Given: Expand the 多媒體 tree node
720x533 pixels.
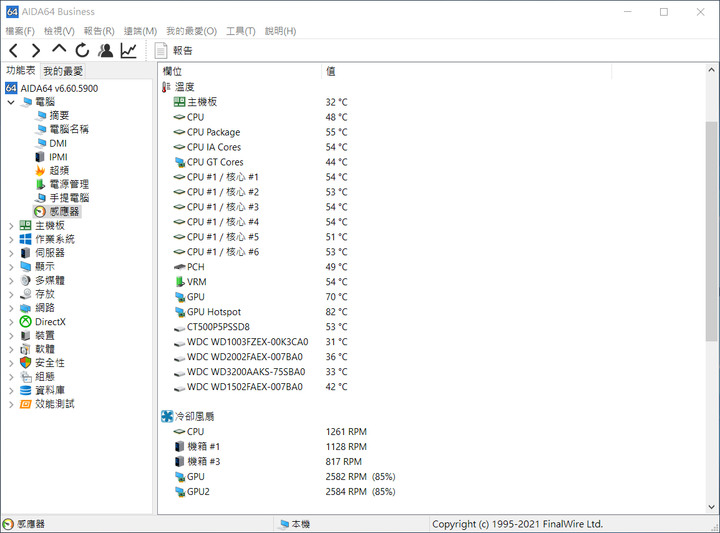Looking at the screenshot, I should (x=11, y=281).
